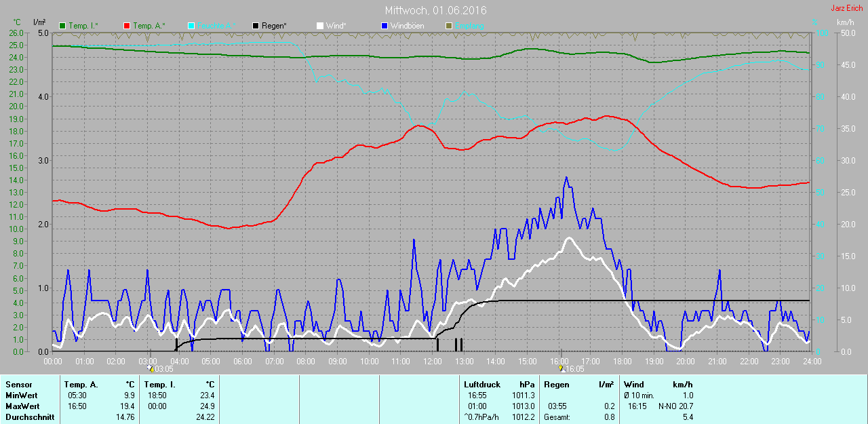Click the 'Luftdruck' column header

[481, 385]
